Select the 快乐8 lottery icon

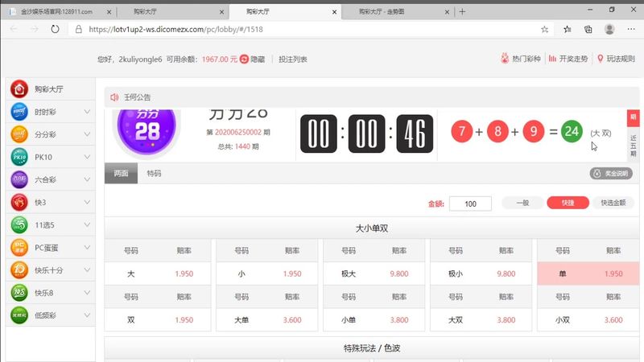19,293
